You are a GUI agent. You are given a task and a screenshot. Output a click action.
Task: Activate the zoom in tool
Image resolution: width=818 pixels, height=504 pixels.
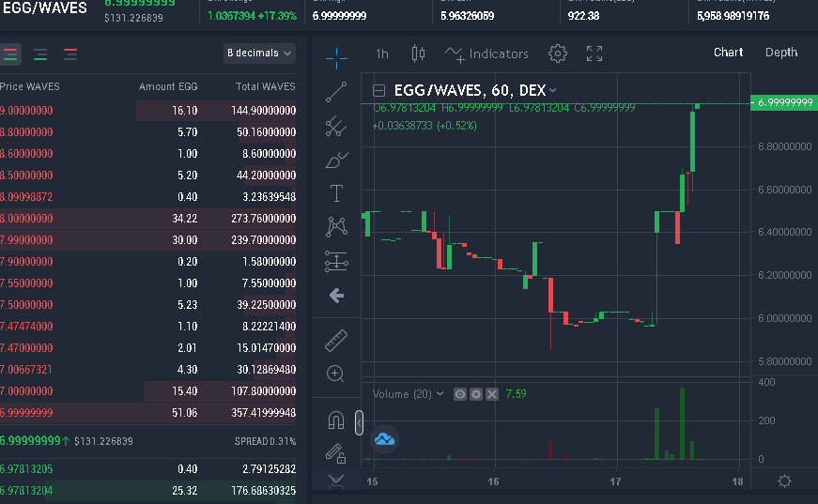[335, 374]
